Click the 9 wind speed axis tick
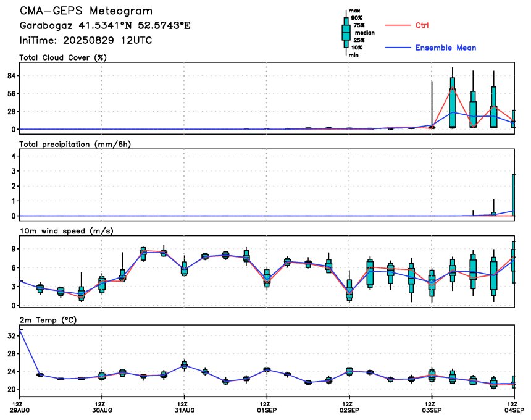Viewport: 531px width, 420px height. tap(14, 249)
